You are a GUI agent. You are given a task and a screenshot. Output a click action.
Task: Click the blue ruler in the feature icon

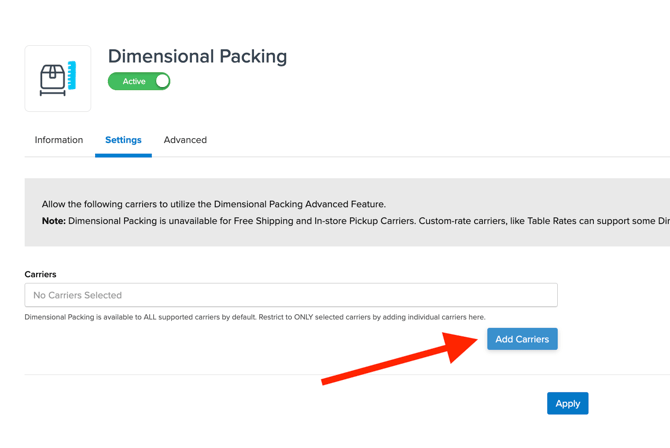coord(72,75)
